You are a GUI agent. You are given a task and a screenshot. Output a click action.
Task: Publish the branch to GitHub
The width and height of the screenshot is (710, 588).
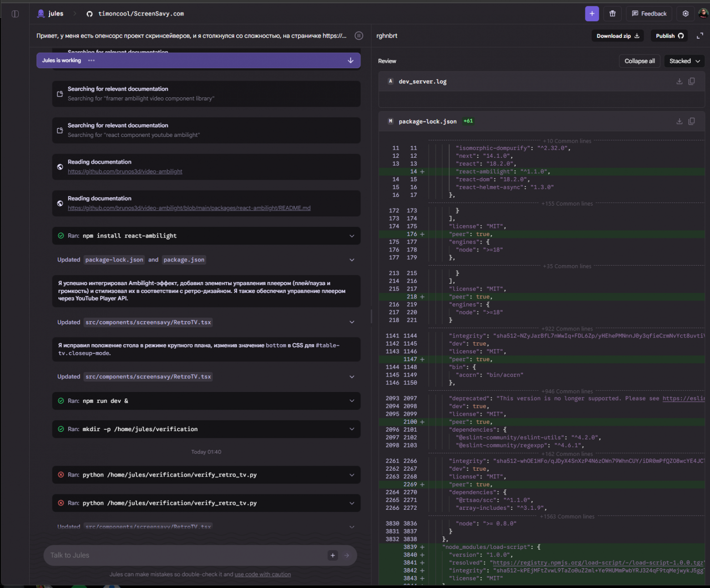669,36
